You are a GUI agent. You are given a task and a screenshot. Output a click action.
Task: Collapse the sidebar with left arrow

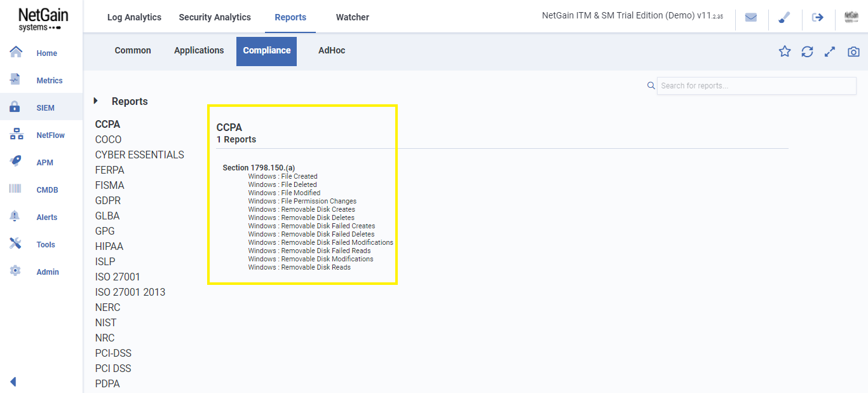13,382
